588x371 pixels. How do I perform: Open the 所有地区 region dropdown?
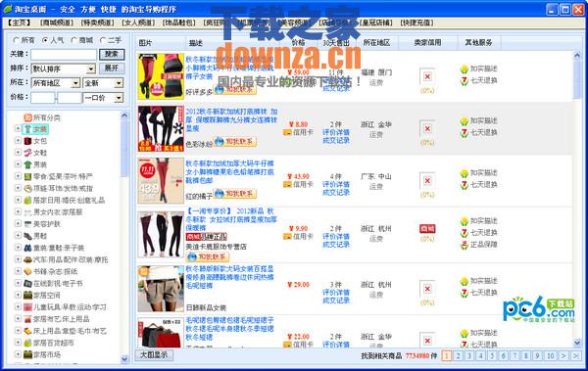(x=56, y=83)
